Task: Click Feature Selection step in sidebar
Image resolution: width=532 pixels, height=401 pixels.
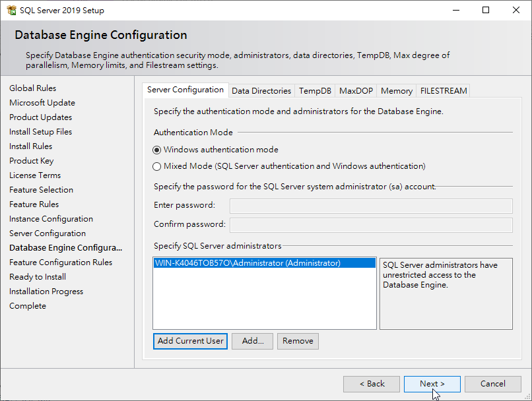Action: tap(42, 190)
